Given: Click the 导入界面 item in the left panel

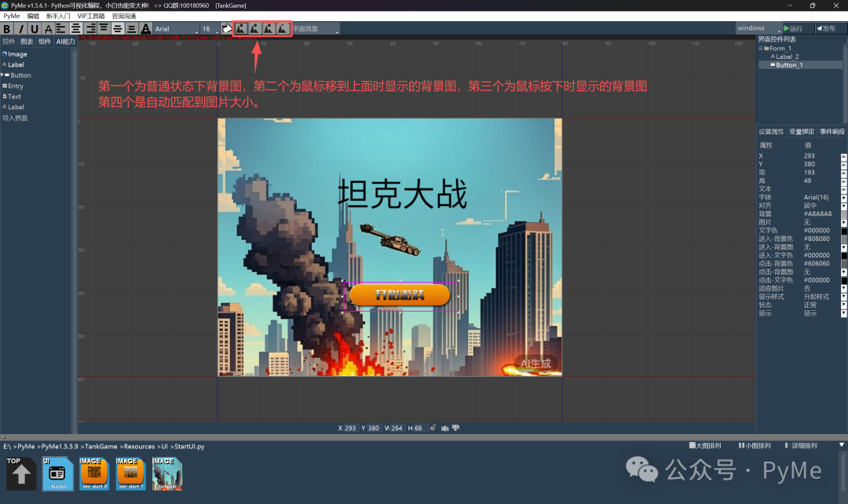Looking at the screenshot, I should pyautogui.click(x=15, y=118).
